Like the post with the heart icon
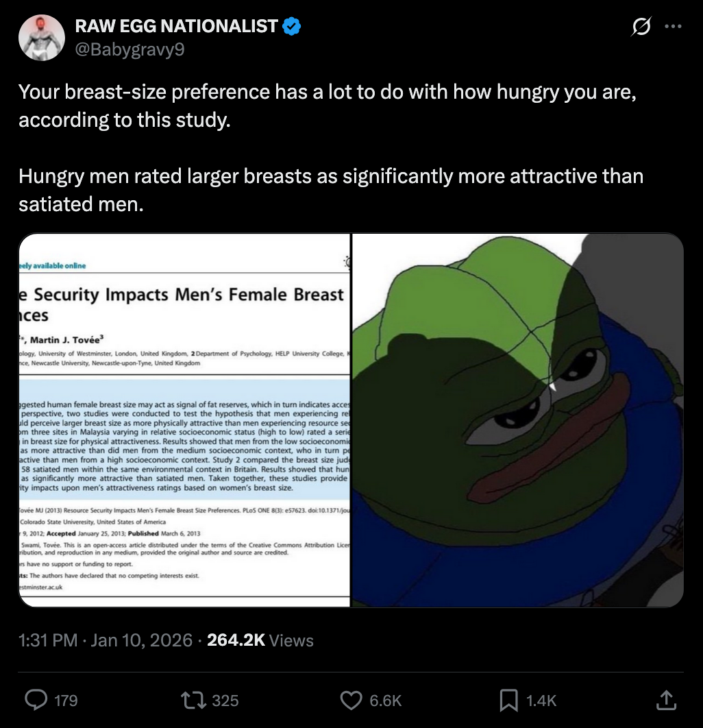Viewport: 703px width, 728px height. (x=351, y=700)
